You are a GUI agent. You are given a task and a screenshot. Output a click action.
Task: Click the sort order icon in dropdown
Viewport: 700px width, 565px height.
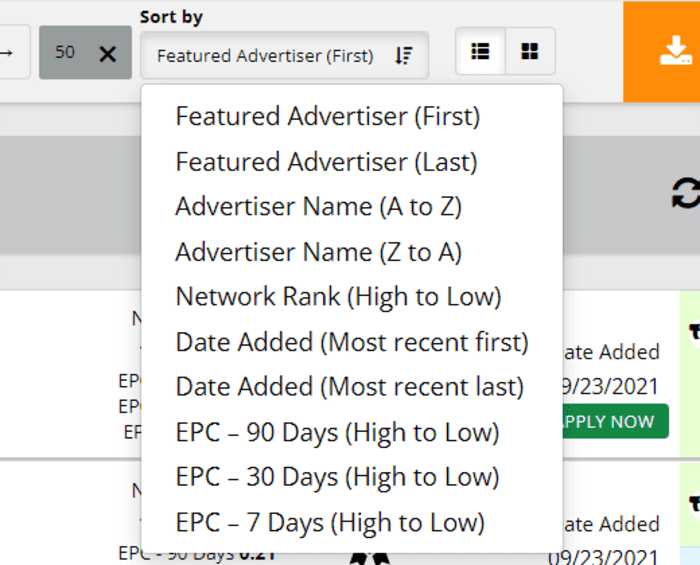[404, 56]
